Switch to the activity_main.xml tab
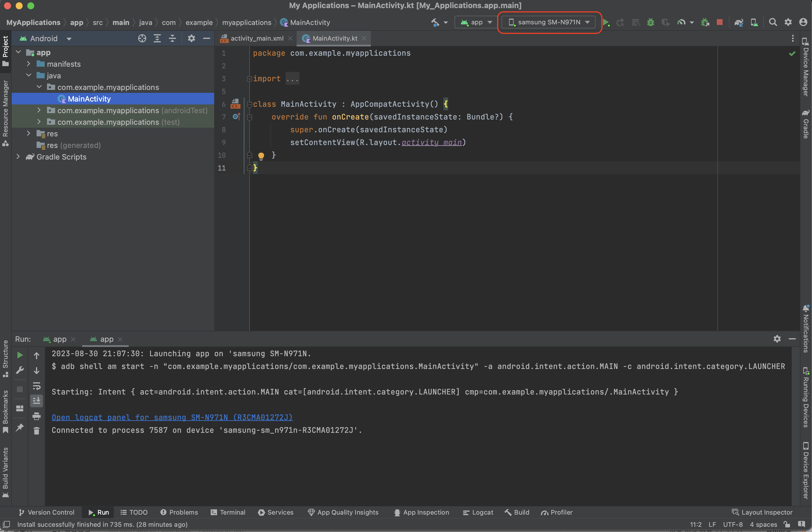The image size is (812, 532). [257, 39]
